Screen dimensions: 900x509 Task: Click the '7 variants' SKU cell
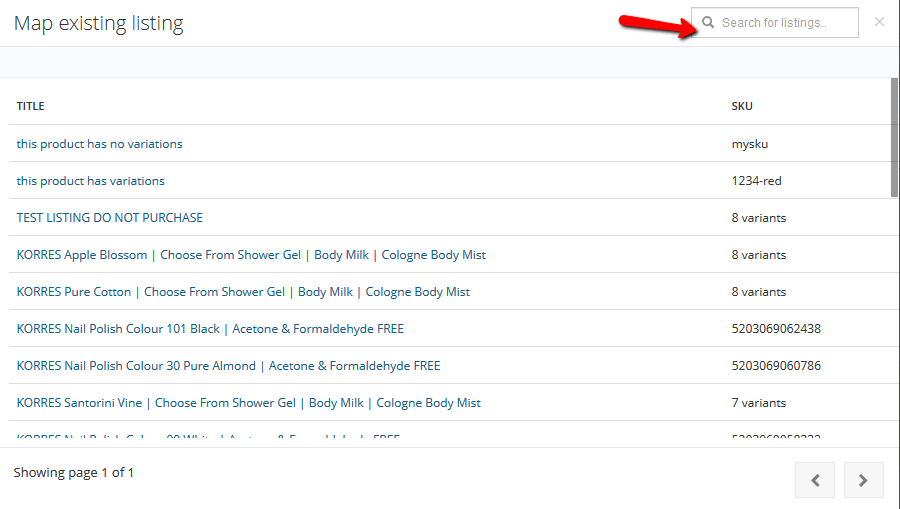[x=758, y=403]
